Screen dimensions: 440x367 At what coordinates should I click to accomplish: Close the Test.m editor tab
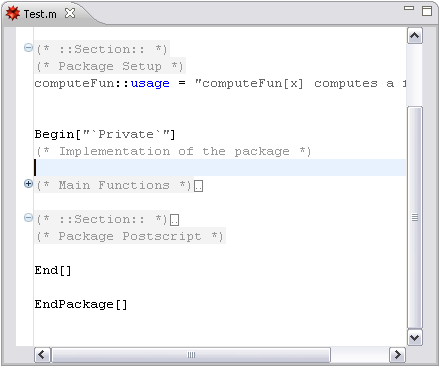click(x=70, y=13)
